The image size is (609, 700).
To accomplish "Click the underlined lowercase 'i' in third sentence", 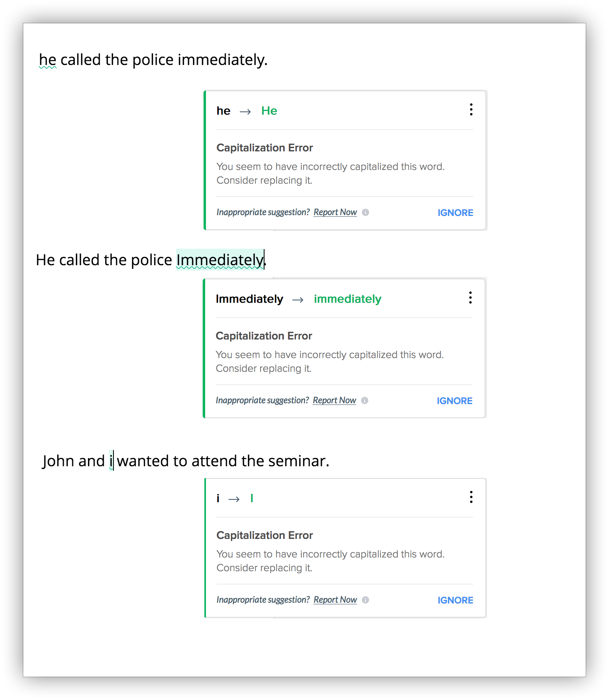I will click(111, 461).
